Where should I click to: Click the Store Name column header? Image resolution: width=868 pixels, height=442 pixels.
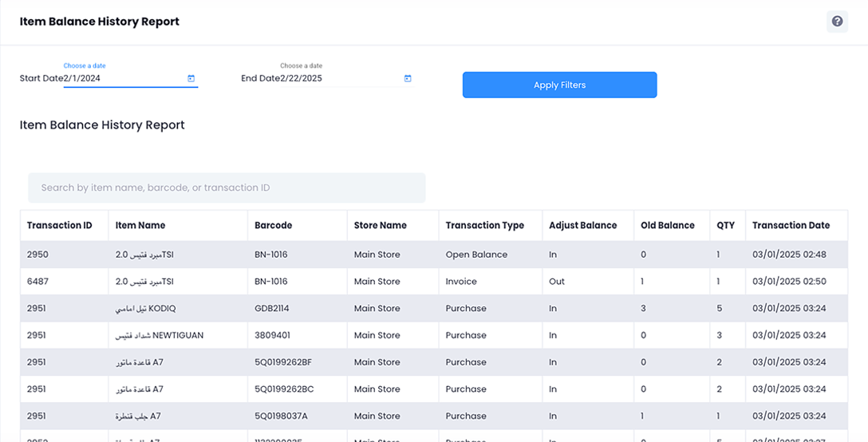click(x=381, y=226)
